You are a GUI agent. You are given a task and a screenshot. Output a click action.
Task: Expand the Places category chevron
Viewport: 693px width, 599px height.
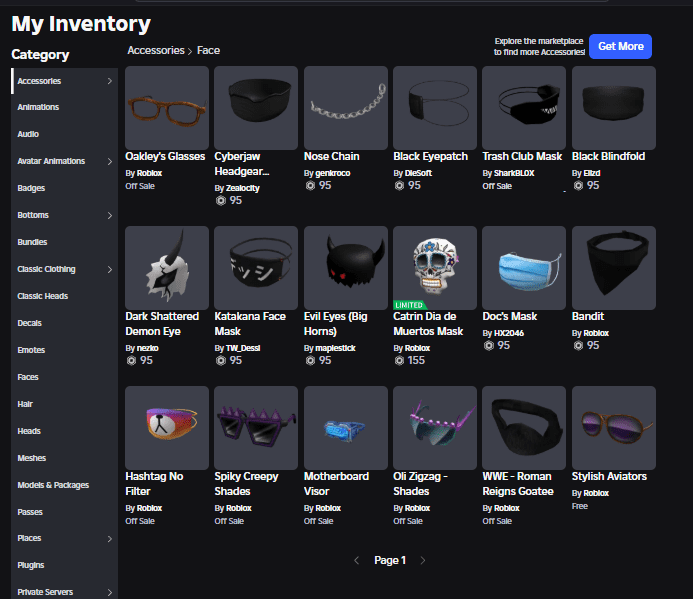tap(110, 538)
